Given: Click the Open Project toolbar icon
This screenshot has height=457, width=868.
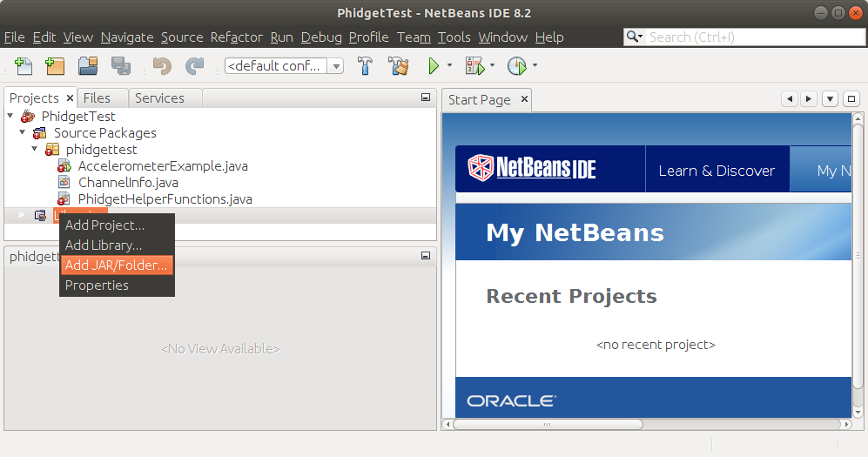Looking at the screenshot, I should click(88, 66).
